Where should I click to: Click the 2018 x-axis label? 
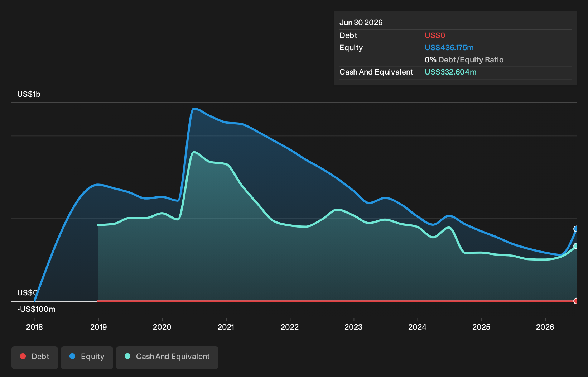click(x=34, y=327)
